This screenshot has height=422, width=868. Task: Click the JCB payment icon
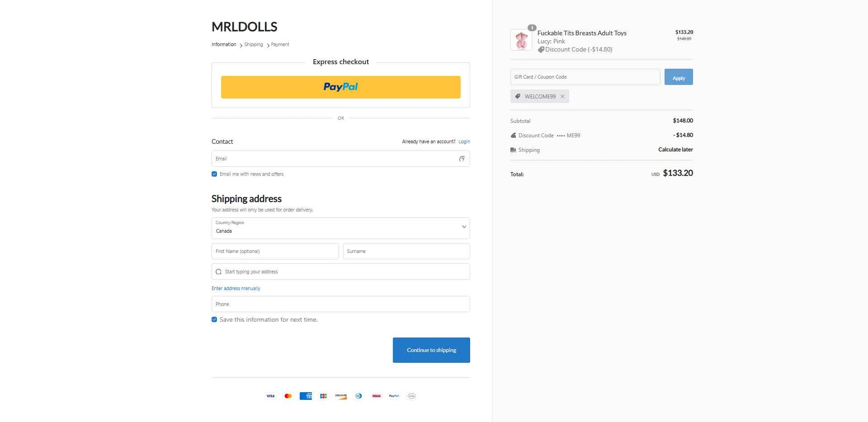(x=323, y=396)
